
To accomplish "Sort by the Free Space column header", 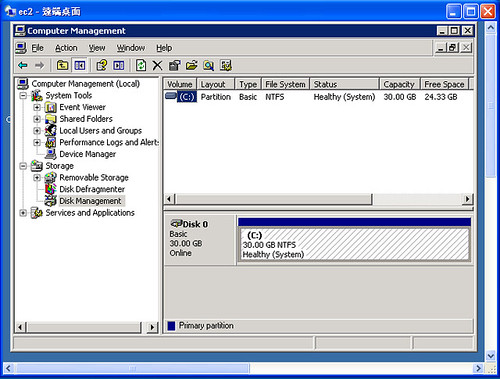I will (x=444, y=84).
